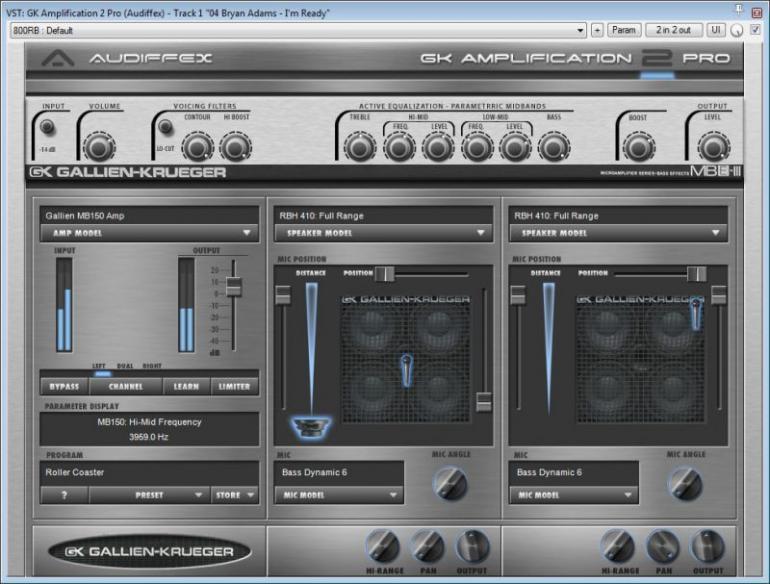This screenshot has width=770, height=584.
Task: Open the right Speaker Model dropdown
Action: (x=618, y=233)
